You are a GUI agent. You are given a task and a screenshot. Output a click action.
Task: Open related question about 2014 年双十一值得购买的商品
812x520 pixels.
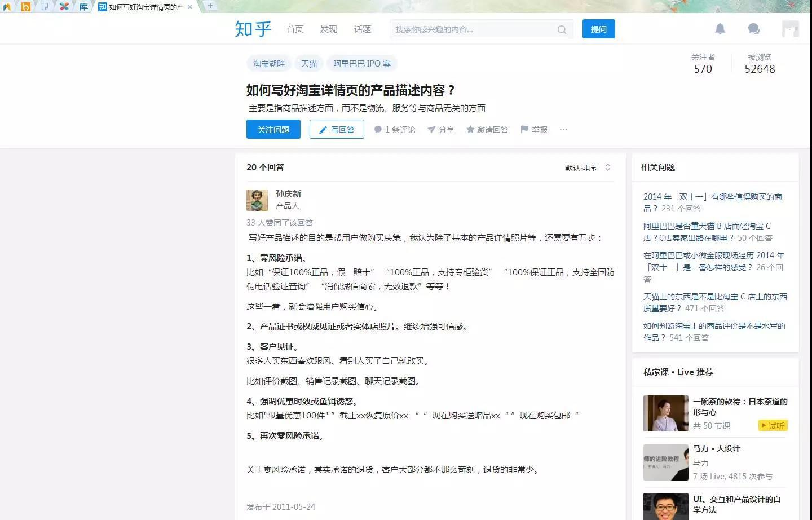(x=713, y=202)
